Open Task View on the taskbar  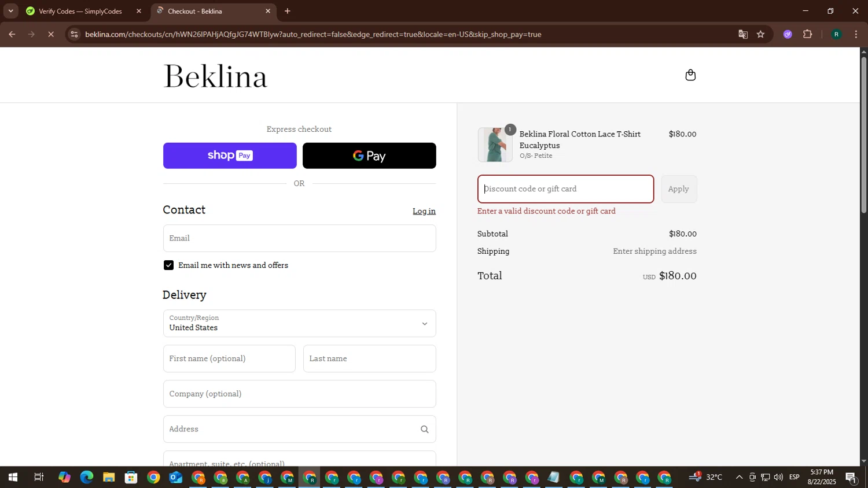[39, 478]
